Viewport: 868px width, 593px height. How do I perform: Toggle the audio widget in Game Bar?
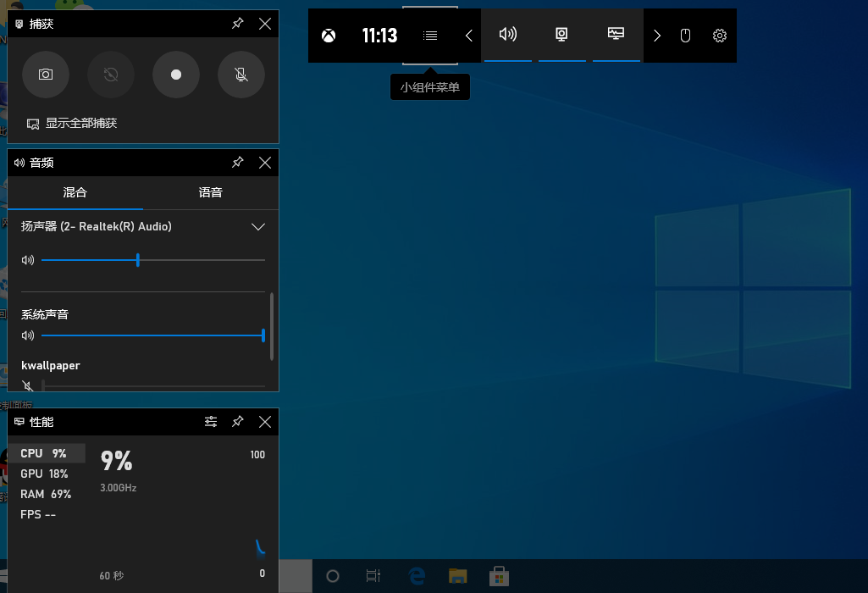pyautogui.click(x=508, y=35)
